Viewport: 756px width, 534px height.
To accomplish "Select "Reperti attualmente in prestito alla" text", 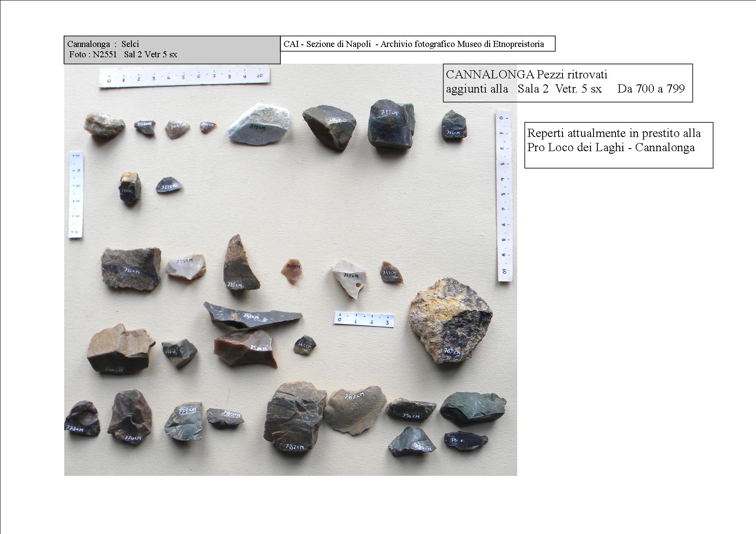I will pos(614,133).
